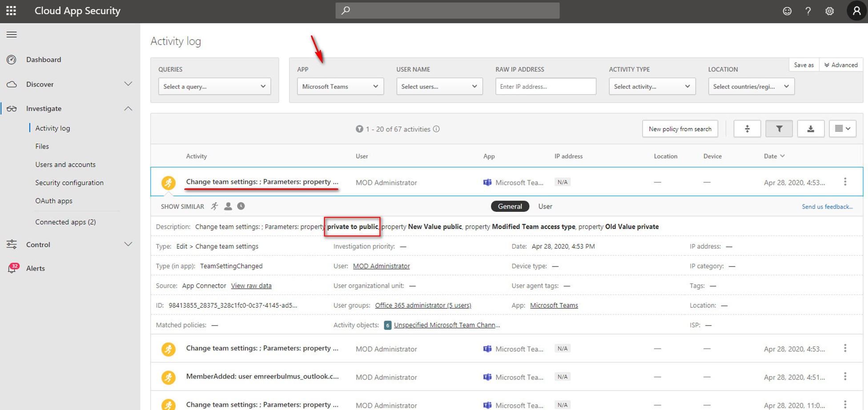Open Users and accounts in sidebar
Image resolution: width=868 pixels, height=410 pixels.
pyautogui.click(x=65, y=164)
